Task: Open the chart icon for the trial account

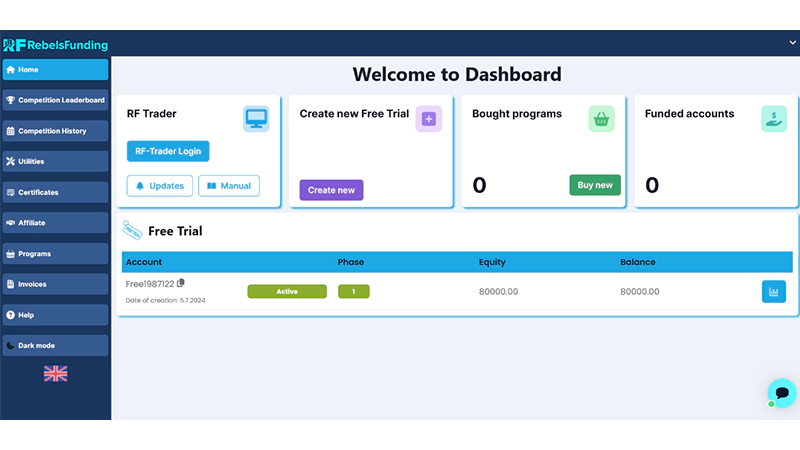Action: click(x=773, y=291)
